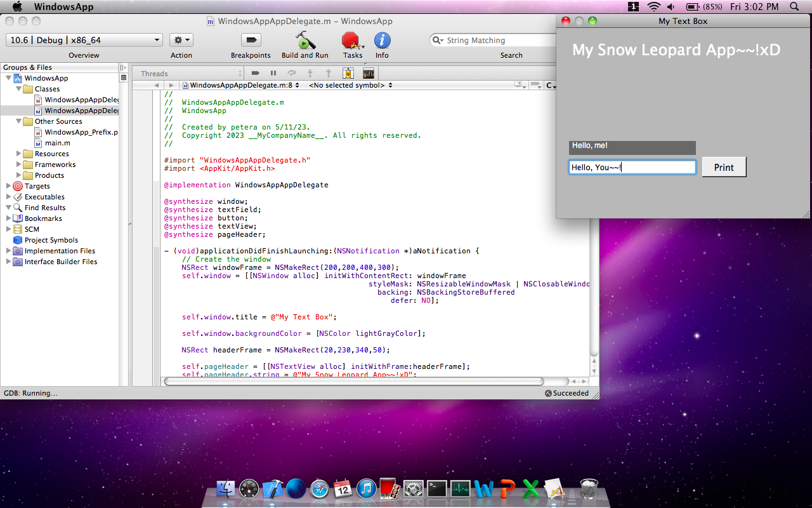Open the Action gear menu
The image size is (812, 508).
point(181,40)
